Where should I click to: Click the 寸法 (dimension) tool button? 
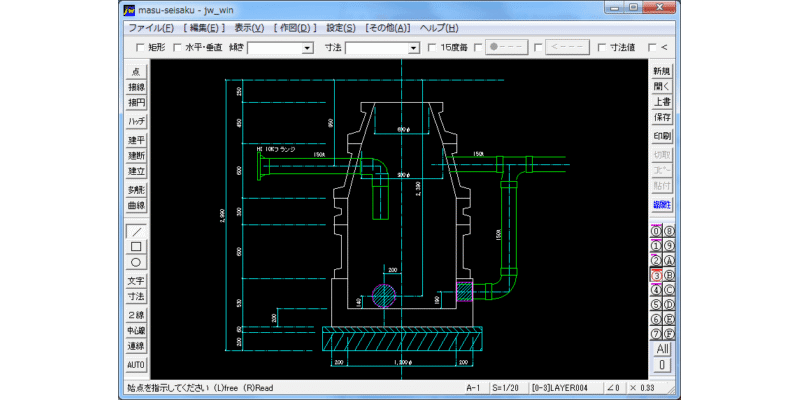pos(136,296)
